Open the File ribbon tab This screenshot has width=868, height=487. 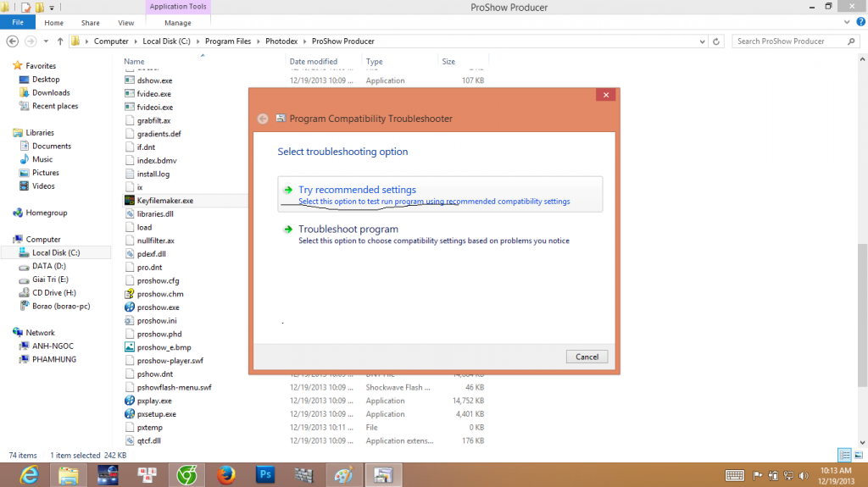coord(18,22)
